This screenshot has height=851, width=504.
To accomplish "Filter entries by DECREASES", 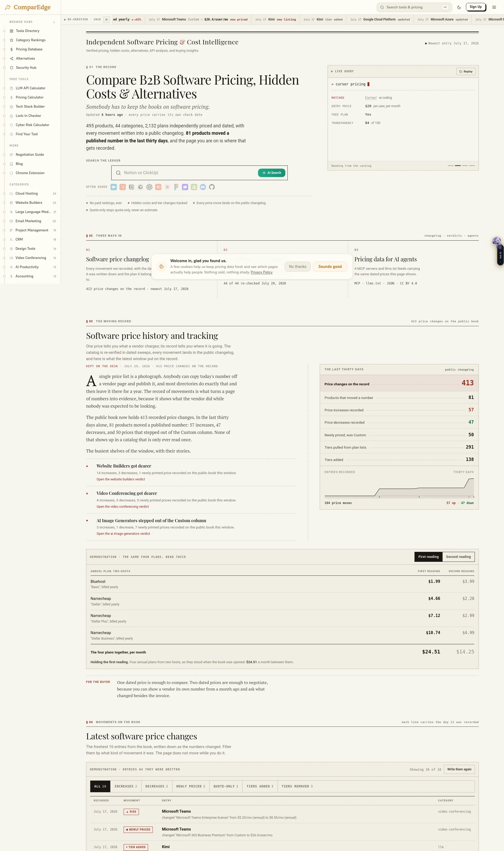I will (x=156, y=786).
